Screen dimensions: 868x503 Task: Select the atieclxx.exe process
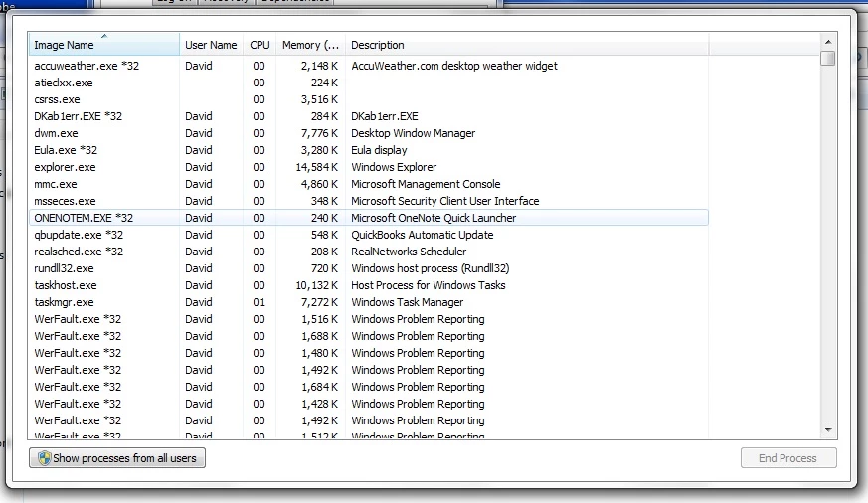pyautogui.click(x=369, y=83)
